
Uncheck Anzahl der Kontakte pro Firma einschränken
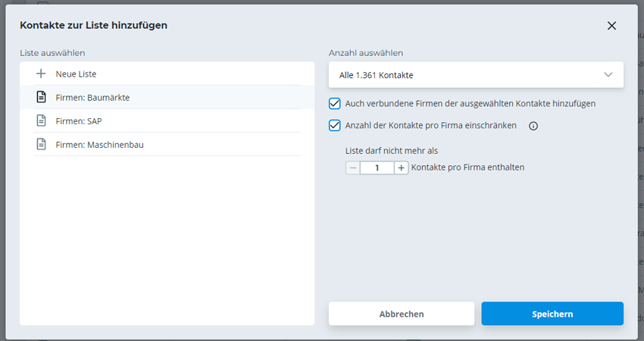[x=335, y=125]
